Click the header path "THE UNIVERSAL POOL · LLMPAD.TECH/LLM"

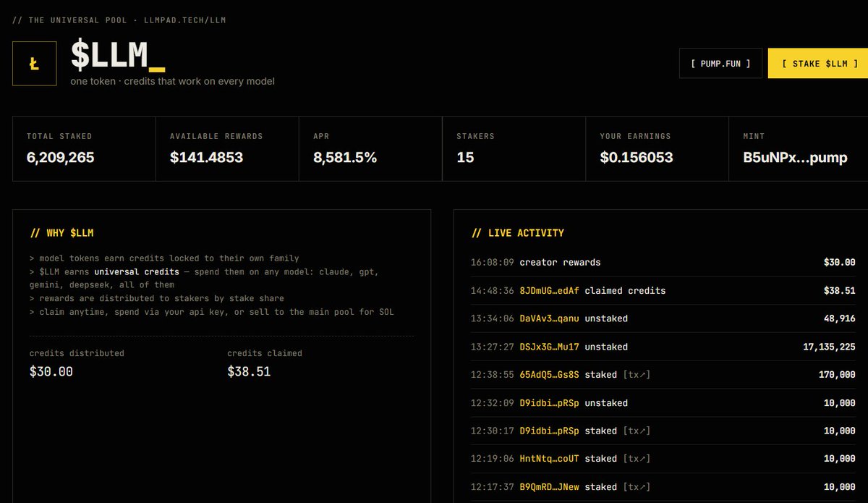tap(127, 20)
